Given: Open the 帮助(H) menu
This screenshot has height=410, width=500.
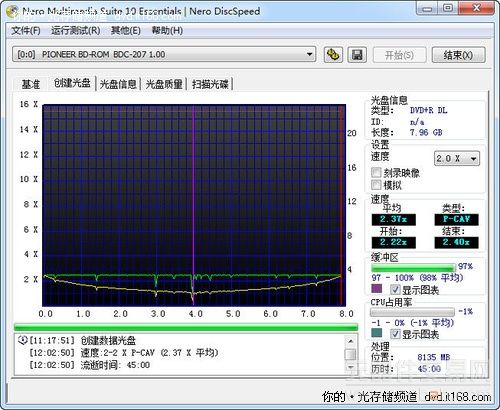Looking at the screenshot, I should [167, 31].
